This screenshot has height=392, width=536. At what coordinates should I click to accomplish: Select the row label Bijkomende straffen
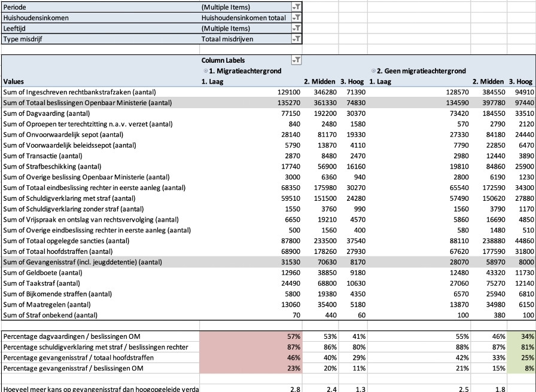[x=100, y=293]
